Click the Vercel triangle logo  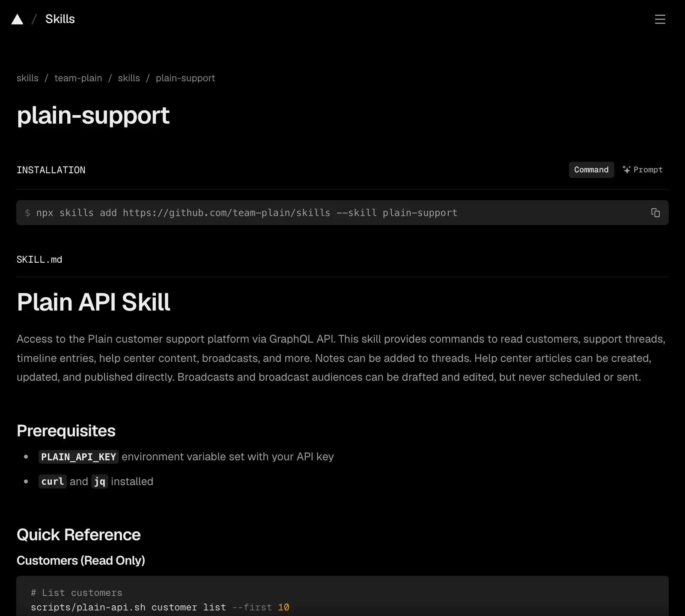[x=17, y=19]
